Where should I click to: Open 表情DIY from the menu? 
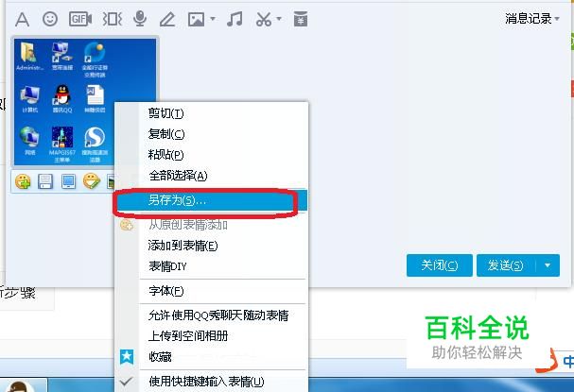pyautogui.click(x=211, y=266)
